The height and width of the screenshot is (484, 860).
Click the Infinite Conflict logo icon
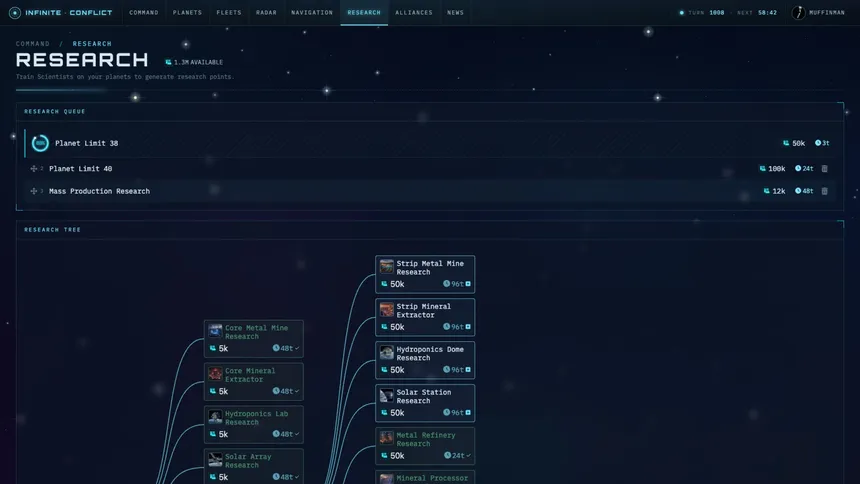pos(15,13)
